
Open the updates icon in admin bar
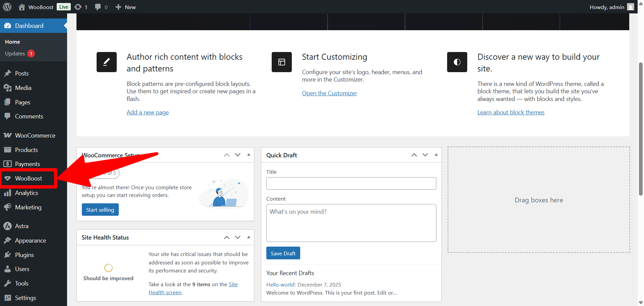[x=78, y=7]
